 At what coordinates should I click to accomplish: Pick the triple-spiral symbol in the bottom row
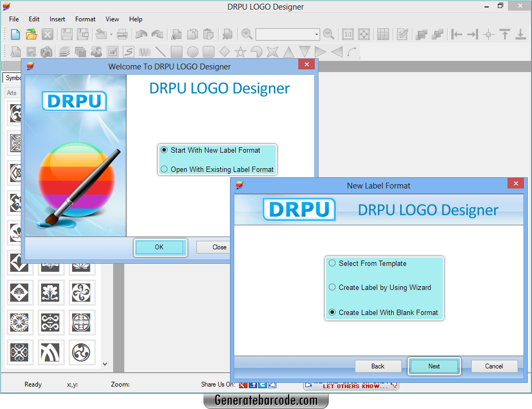click(81, 352)
